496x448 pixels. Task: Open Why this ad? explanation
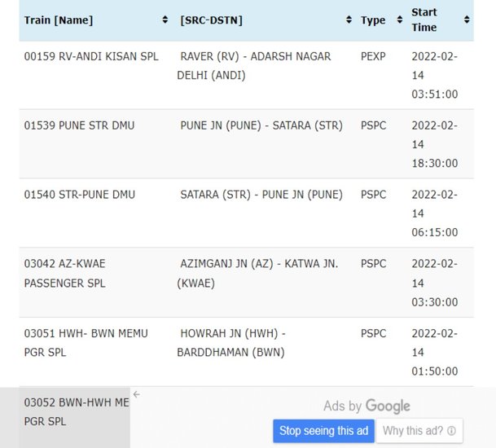coord(419,431)
